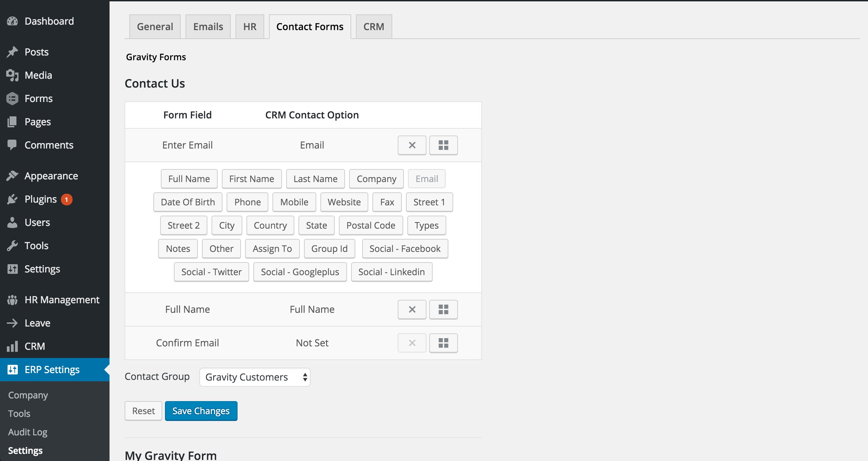
Task: Select the First Name option chip
Action: click(x=251, y=179)
